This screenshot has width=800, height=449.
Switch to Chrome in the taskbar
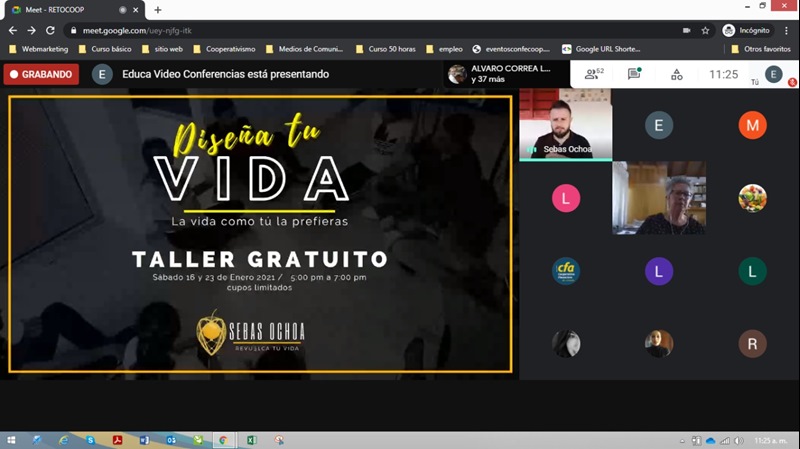[223, 440]
